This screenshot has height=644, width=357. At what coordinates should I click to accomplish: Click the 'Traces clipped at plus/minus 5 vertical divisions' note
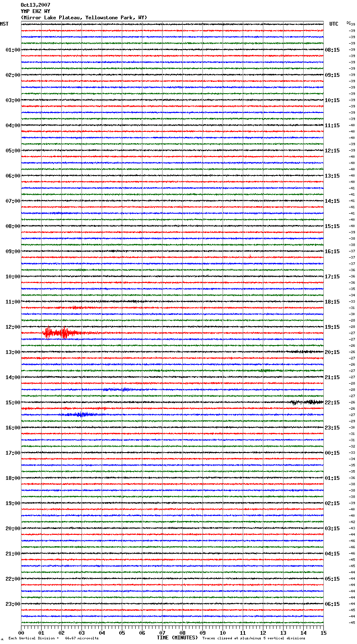(x=254, y=639)
